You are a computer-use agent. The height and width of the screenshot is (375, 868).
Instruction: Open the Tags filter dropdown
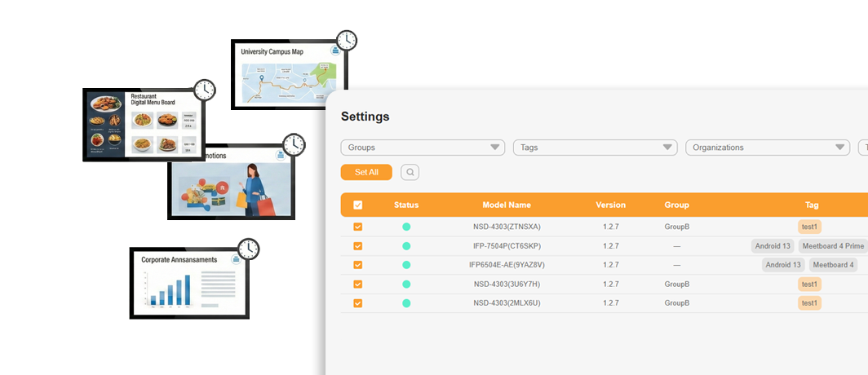595,148
